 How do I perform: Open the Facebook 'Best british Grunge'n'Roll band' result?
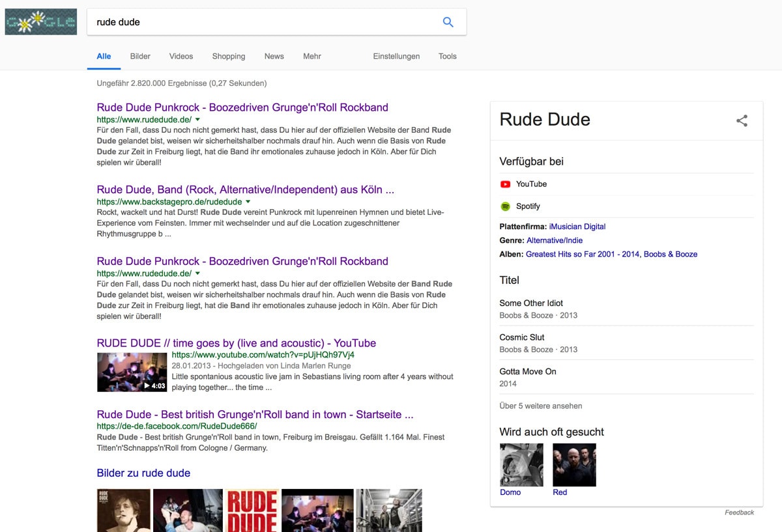[255, 415]
